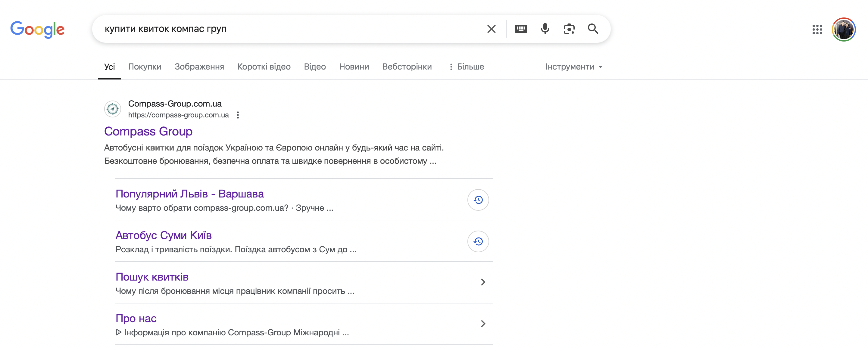Open Google Lens image search
This screenshot has height=348, width=868.
(569, 29)
